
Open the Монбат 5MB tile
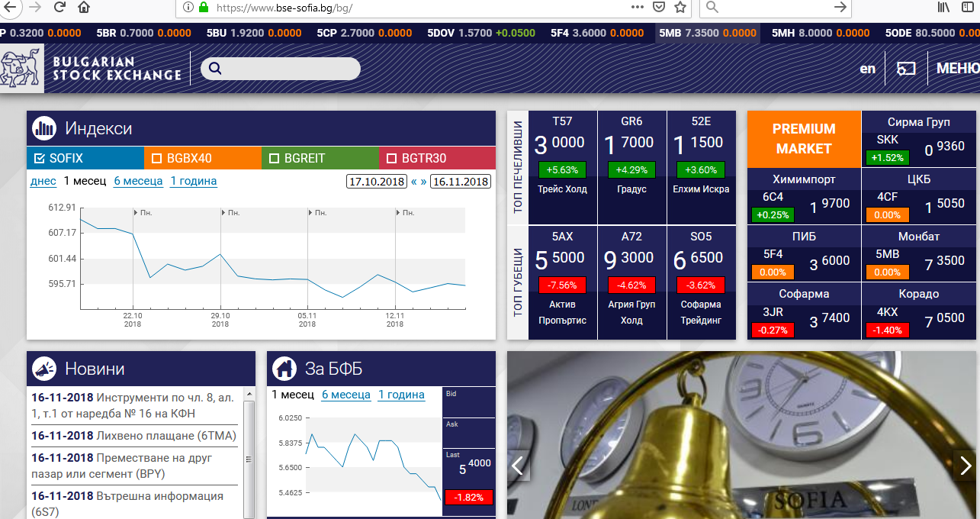tap(919, 253)
